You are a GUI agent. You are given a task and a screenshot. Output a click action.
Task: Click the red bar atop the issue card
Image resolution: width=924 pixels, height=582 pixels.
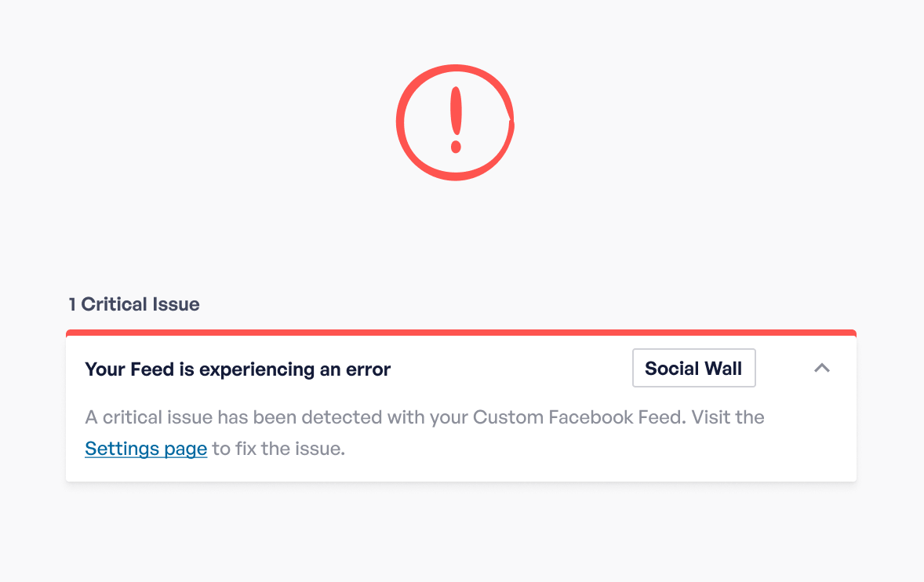click(x=461, y=333)
